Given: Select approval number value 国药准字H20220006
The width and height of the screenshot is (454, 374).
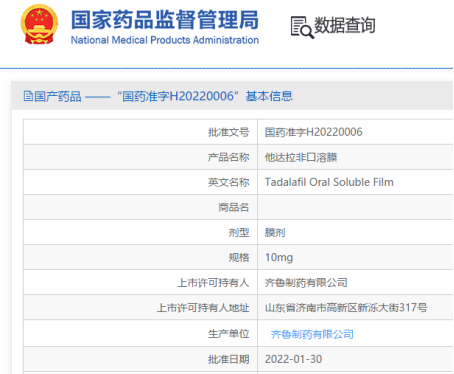Looking at the screenshot, I should (x=313, y=132).
